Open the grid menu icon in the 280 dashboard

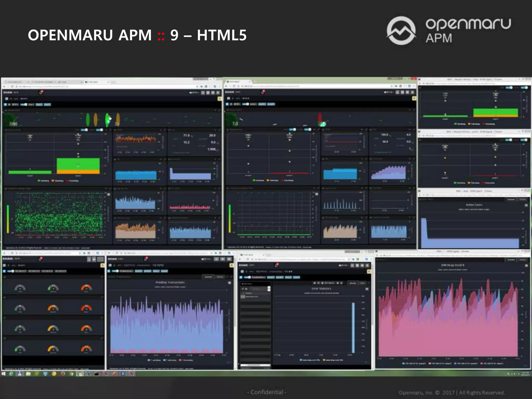click(x=7, y=99)
